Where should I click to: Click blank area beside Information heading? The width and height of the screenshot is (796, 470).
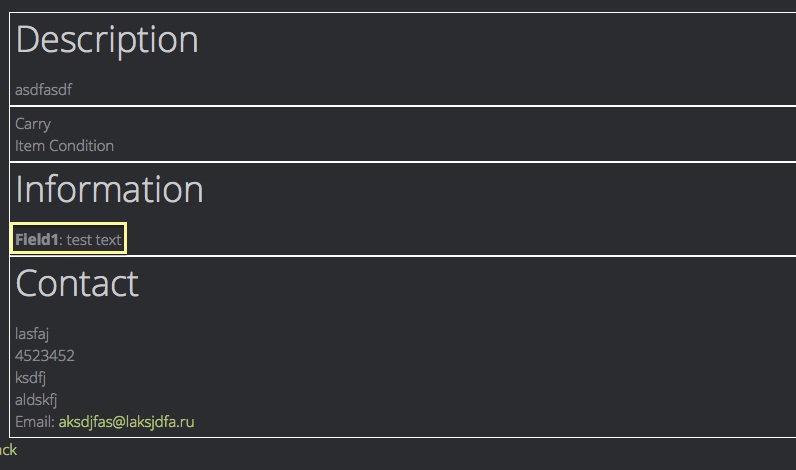tap(482, 190)
